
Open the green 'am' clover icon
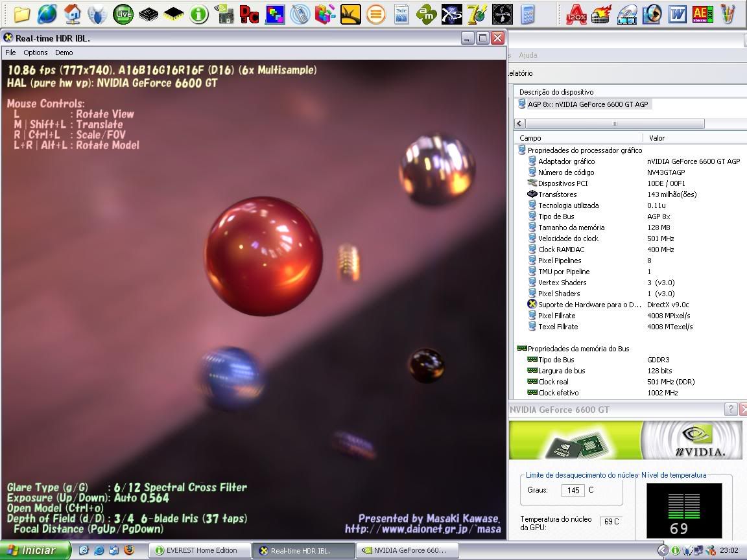427,14
